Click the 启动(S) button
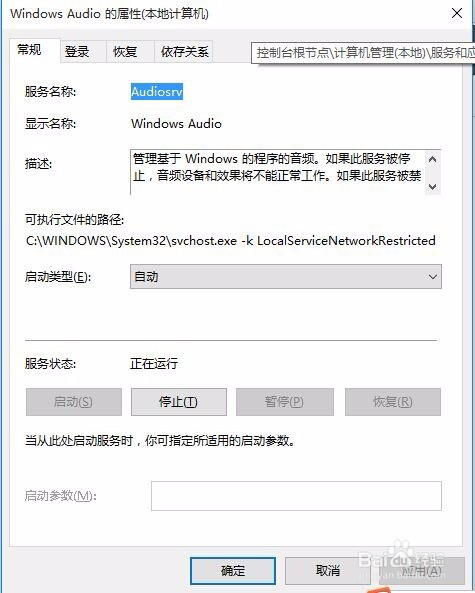 tap(74, 402)
